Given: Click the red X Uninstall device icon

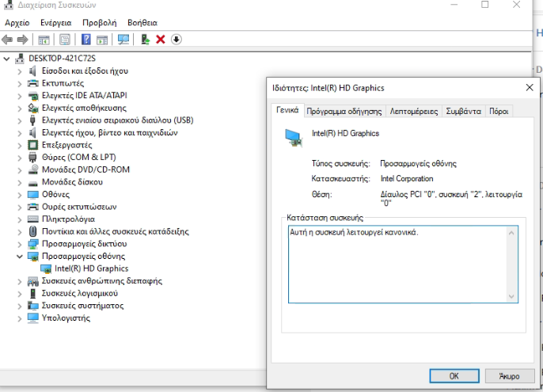Looking at the screenshot, I should [161, 40].
